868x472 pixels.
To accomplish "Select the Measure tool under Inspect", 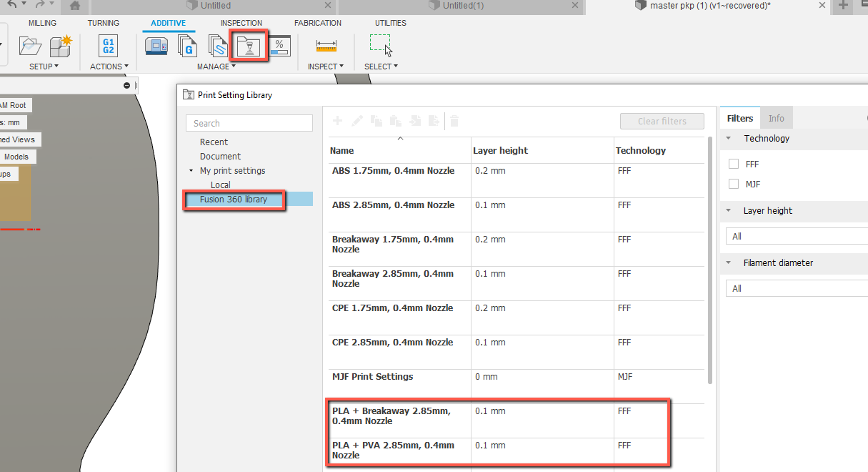I will (x=326, y=45).
